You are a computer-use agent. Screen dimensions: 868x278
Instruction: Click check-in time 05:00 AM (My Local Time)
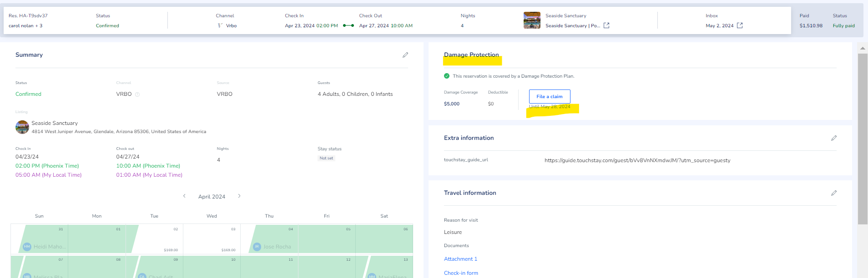pos(49,175)
